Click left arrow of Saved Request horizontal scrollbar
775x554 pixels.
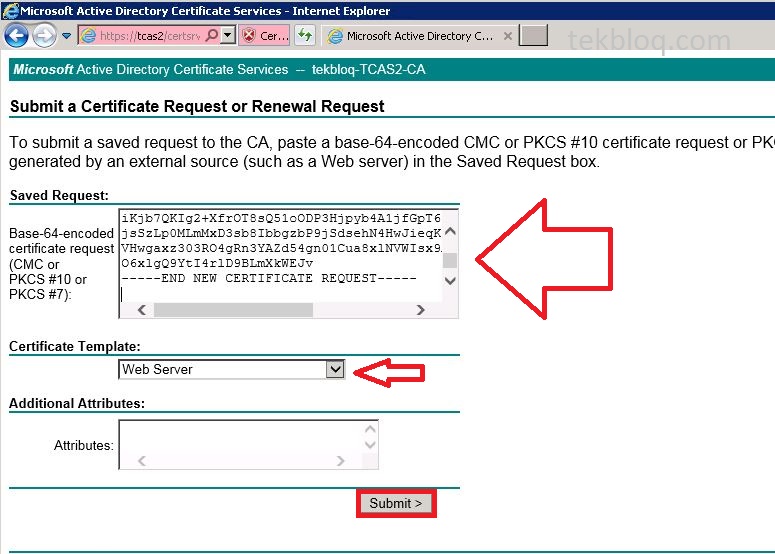point(142,310)
